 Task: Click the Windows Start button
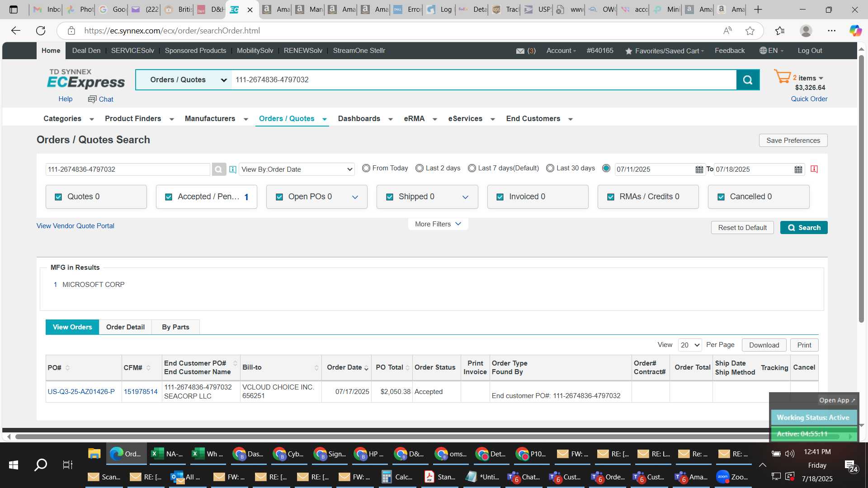14,465
